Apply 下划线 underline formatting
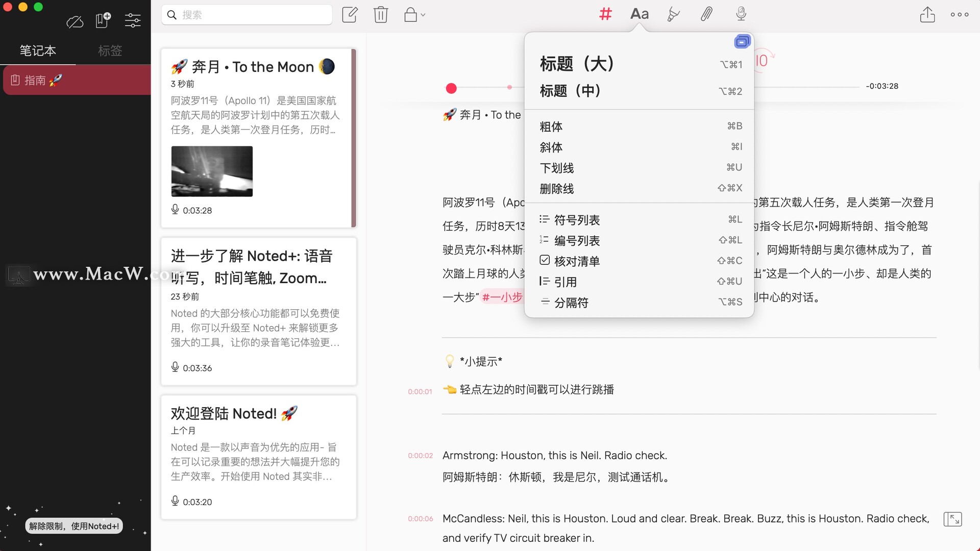The height and width of the screenshot is (551, 980). click(639, 168)
